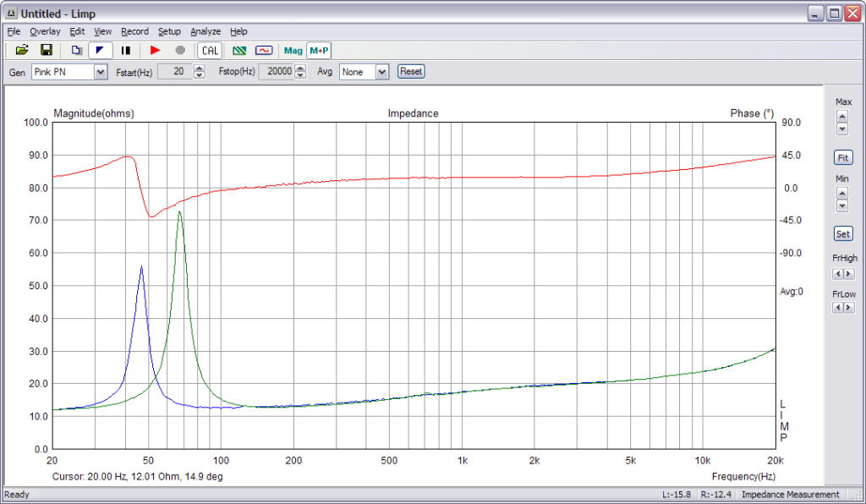Click the Copy icon in the toolbar
Screen dimensions: 866x504
pos(76,51)
